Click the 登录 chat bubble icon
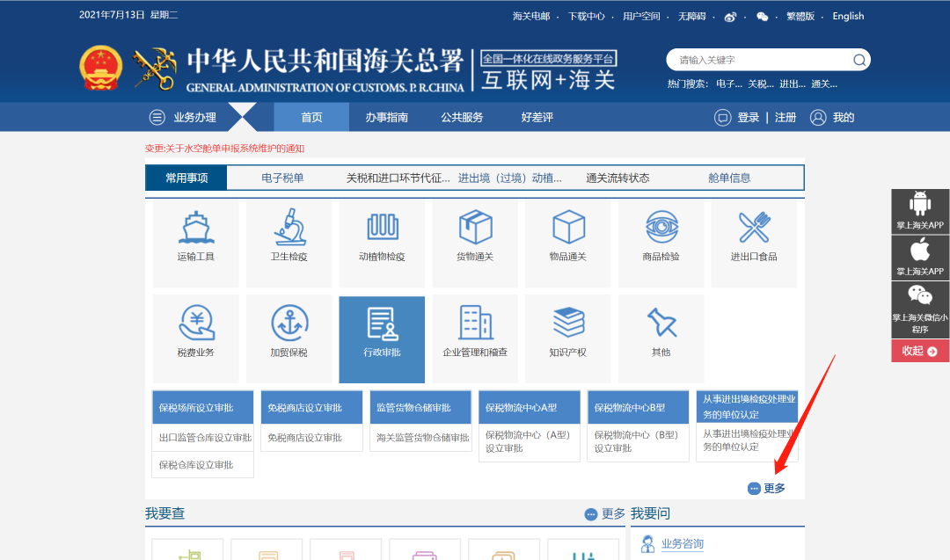 pos(722,118)
